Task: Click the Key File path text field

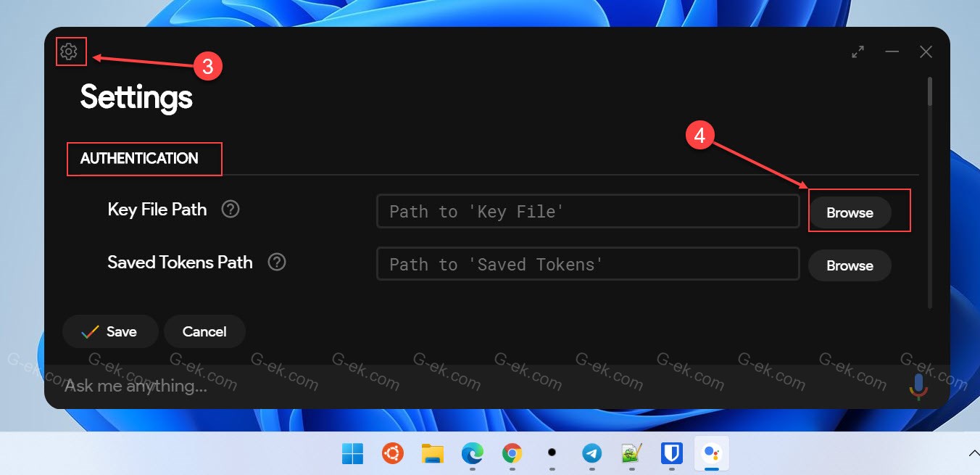Action: point(587,212)
